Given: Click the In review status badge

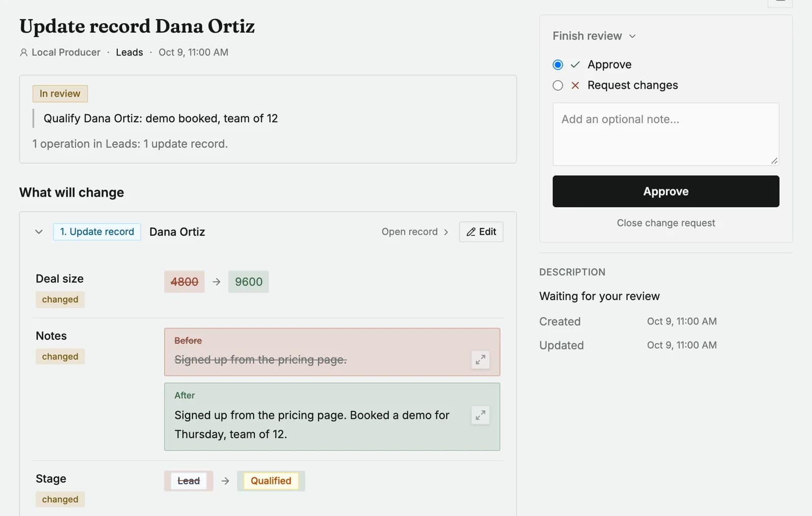Looking at the screenshot, I should click(x=60, y=93).
